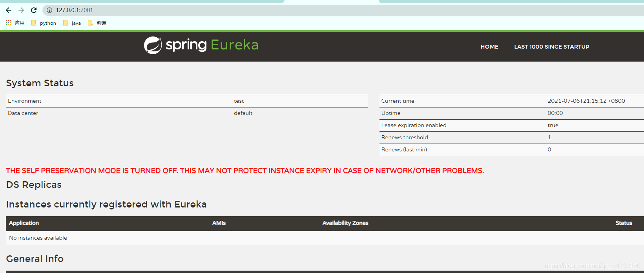The width and height of the screenshot is (644, 273).
Task: Select the timestamp 2021-07-06T21:15:12 +0800
Action: (586, 101)
